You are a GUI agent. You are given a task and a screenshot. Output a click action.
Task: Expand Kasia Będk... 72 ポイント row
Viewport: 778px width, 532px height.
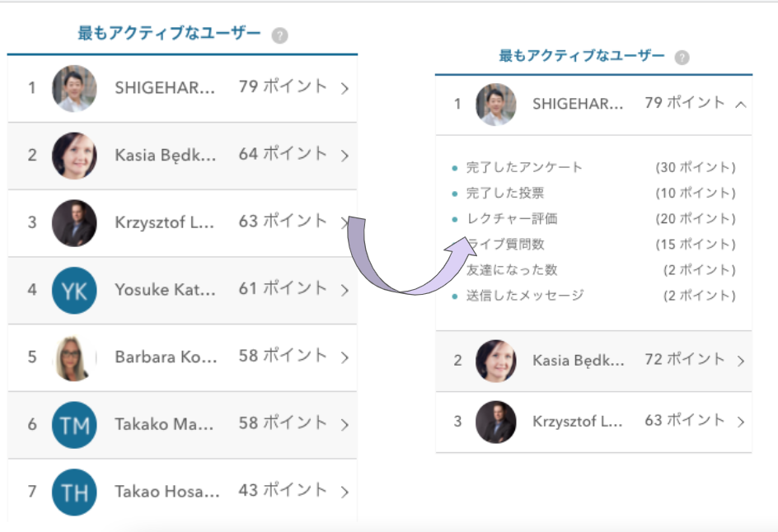[x=741, y=361]
